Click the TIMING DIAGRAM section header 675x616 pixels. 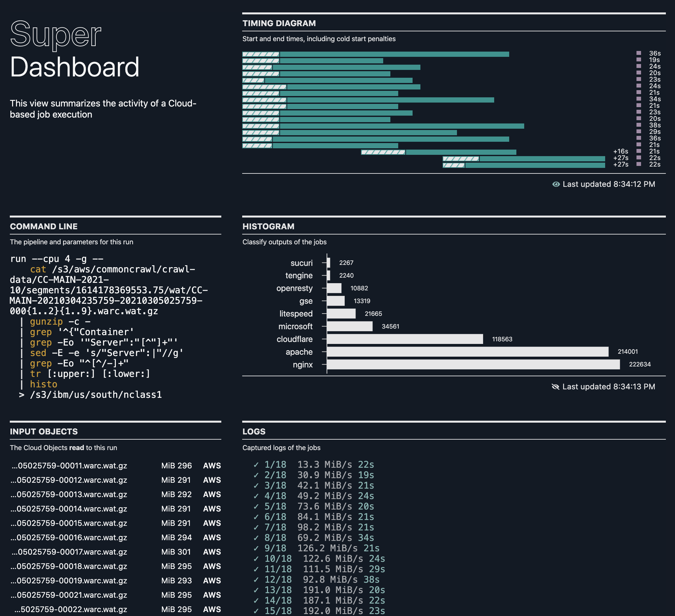pos(279,23)
